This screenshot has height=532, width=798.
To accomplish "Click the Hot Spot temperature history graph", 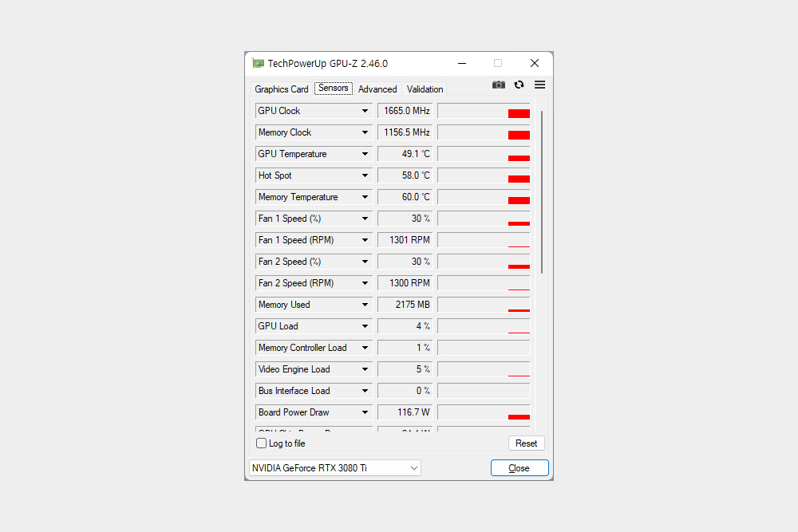I will click(484, 175).
